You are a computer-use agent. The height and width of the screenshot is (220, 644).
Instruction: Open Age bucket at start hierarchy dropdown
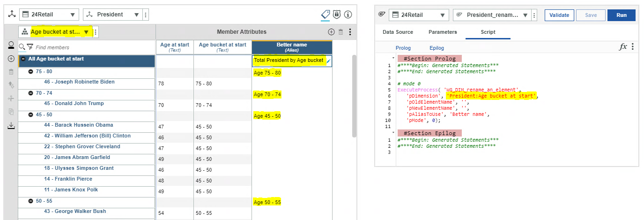tap(56, 32)
